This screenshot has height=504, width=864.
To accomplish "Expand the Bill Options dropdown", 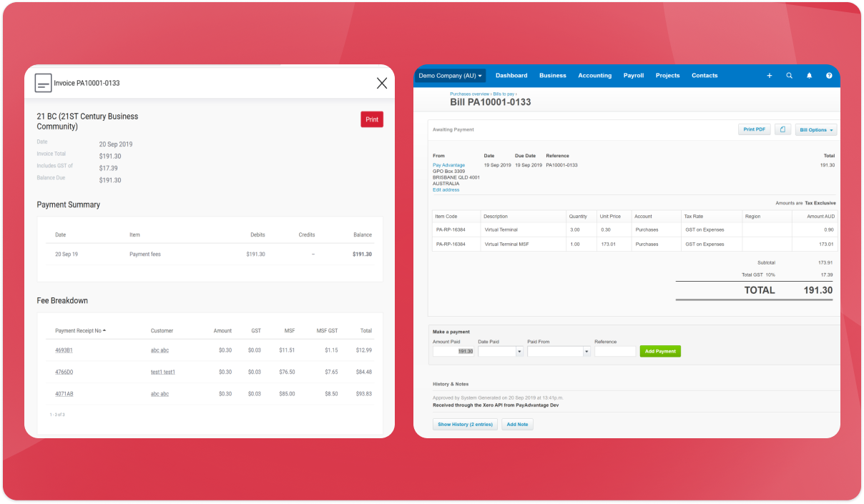I will click(x=816, y=130).
